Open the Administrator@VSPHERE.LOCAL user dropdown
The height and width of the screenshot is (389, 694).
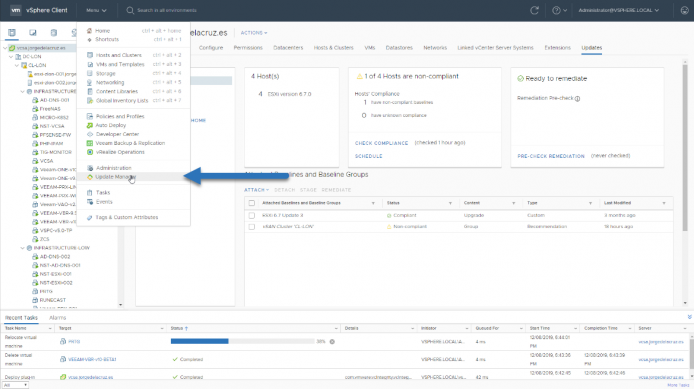[x=618, y=10]
